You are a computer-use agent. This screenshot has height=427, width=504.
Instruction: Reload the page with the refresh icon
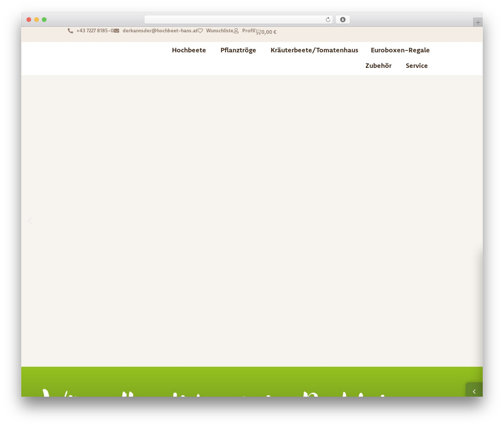(x=328, y=20)
